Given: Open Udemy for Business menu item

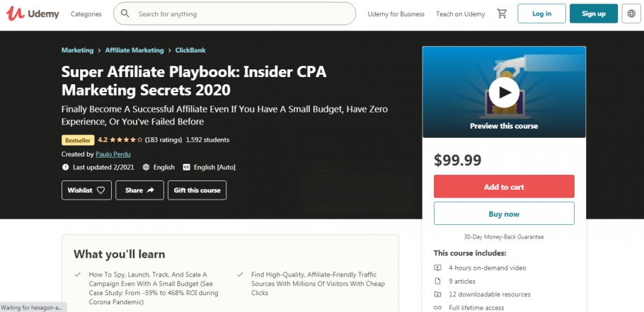Looking at the screenshot, I should point(396,14).
